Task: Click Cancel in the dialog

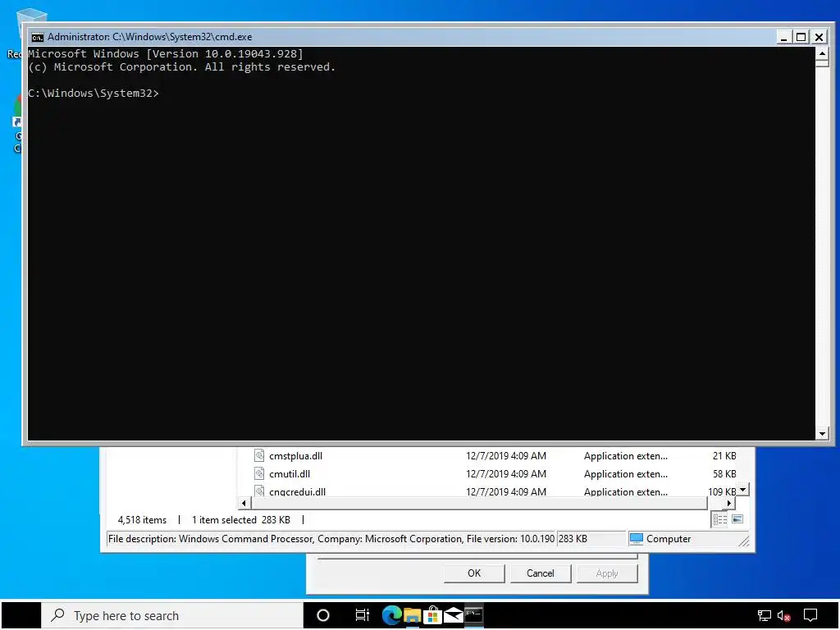Action: (x=541, y=573)
